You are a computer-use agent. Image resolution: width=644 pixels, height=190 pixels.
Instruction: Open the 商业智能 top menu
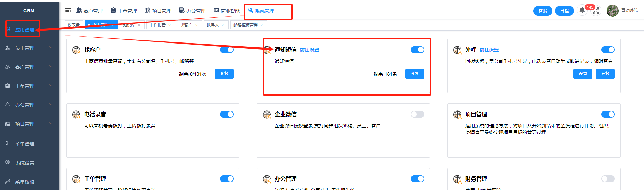(227, 11)
